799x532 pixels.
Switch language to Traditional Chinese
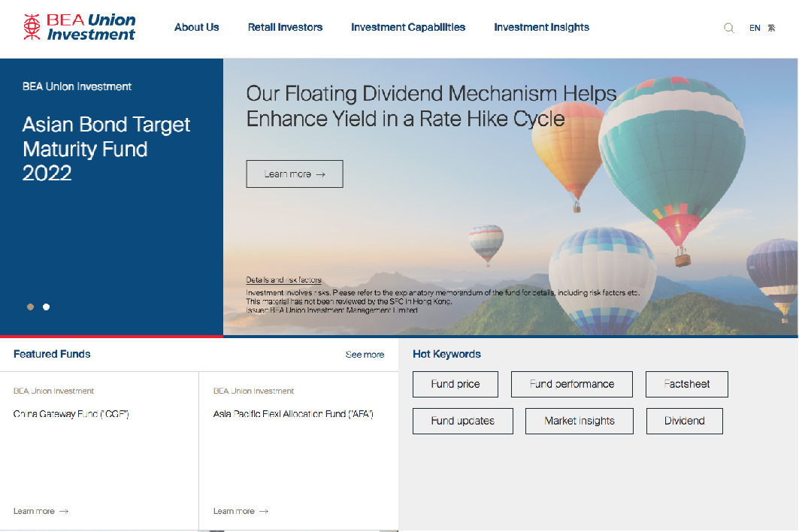[771, 28]
